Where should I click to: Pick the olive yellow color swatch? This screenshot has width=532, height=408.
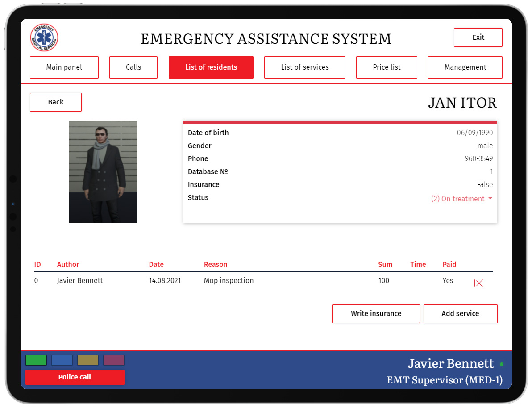click(x=88, y=360)
